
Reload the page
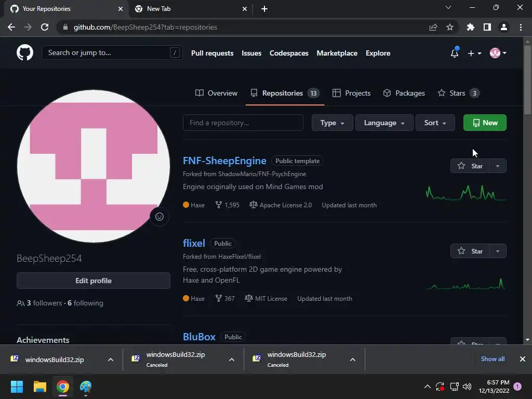point(45,27)
